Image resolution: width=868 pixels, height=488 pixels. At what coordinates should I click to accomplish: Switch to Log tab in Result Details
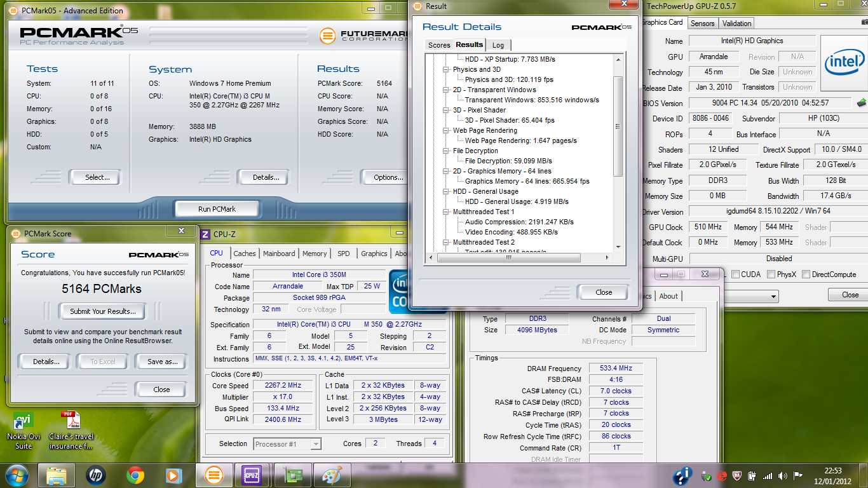[498, 45]
